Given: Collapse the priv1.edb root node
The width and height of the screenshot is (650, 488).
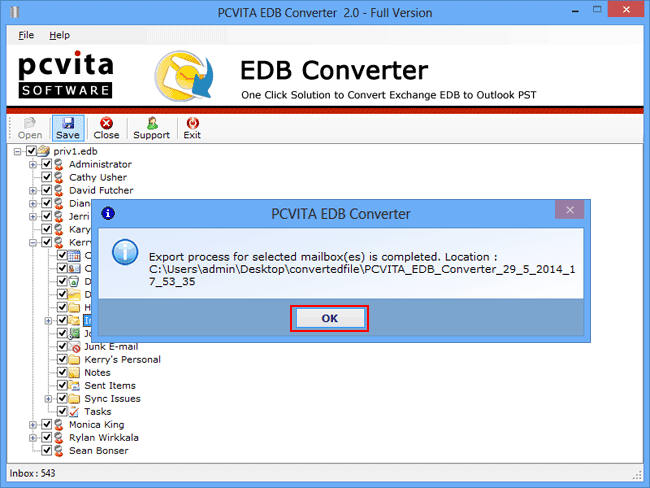Looking at the screenshot, I should click(17, 152).
